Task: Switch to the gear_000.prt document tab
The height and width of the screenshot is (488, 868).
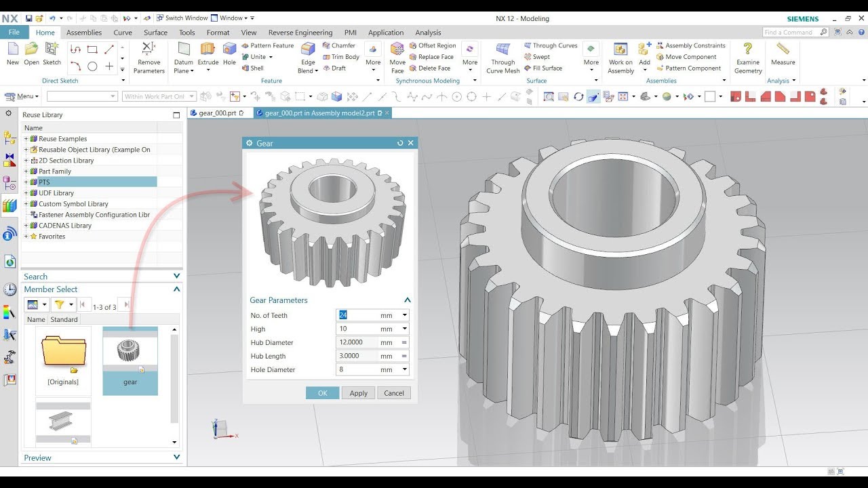Action: click(x=218, y=113)
